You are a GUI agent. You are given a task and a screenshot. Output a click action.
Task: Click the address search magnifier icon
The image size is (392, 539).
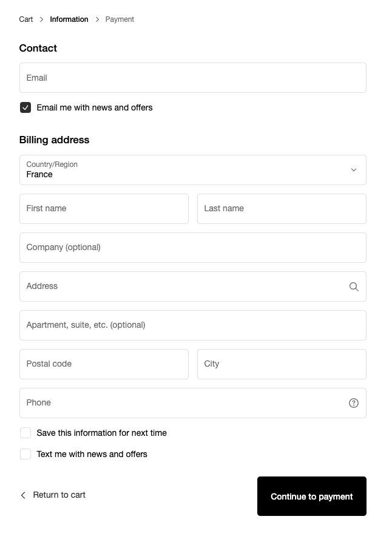(354, 286)
